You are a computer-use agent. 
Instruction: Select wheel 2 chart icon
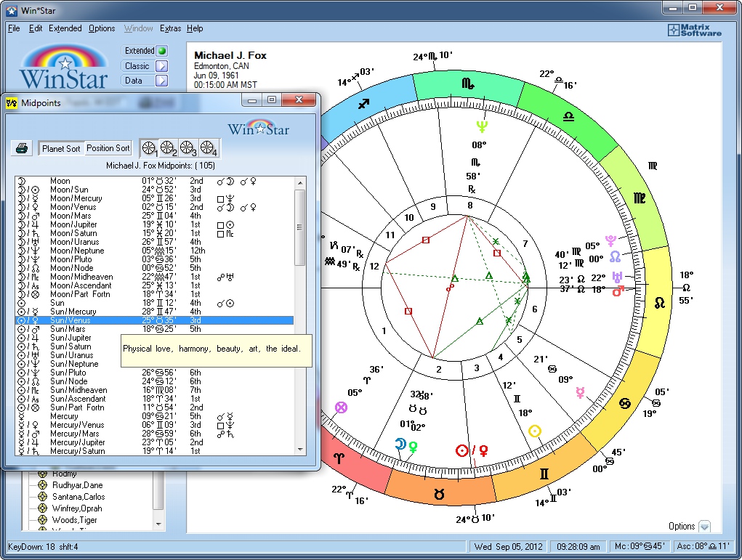click(169, 148)
